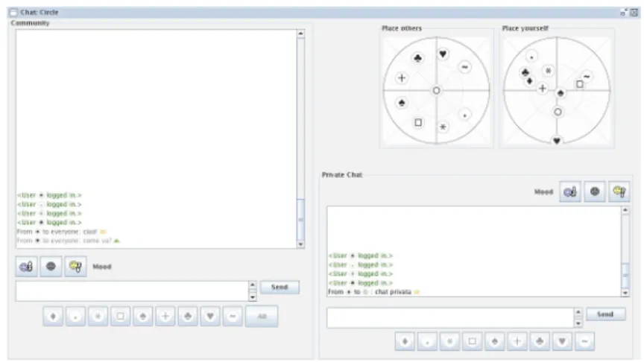644x362 pixels.
Task: Select the grey face mood icon in Private Chat
Action: [595, 191]
